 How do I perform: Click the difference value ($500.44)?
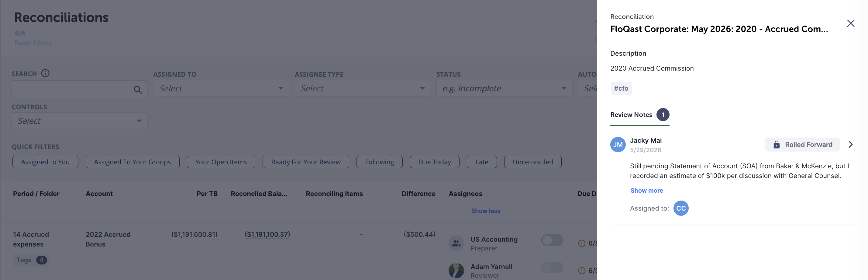[x=419, y=234]
